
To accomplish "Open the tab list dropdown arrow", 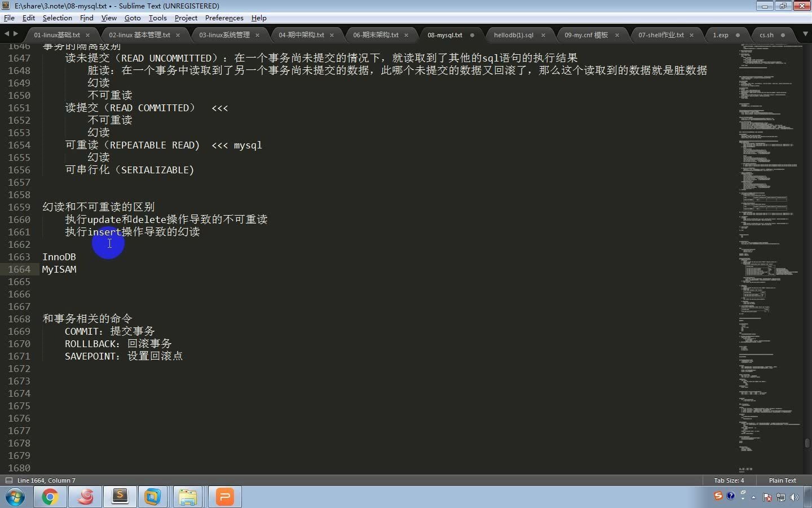I will coord(805,34).
